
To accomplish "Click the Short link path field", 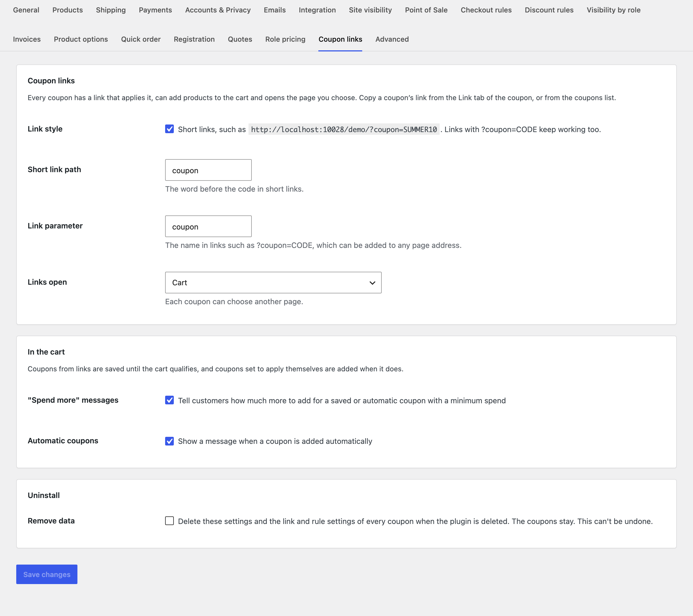I will tap(208, 170).
